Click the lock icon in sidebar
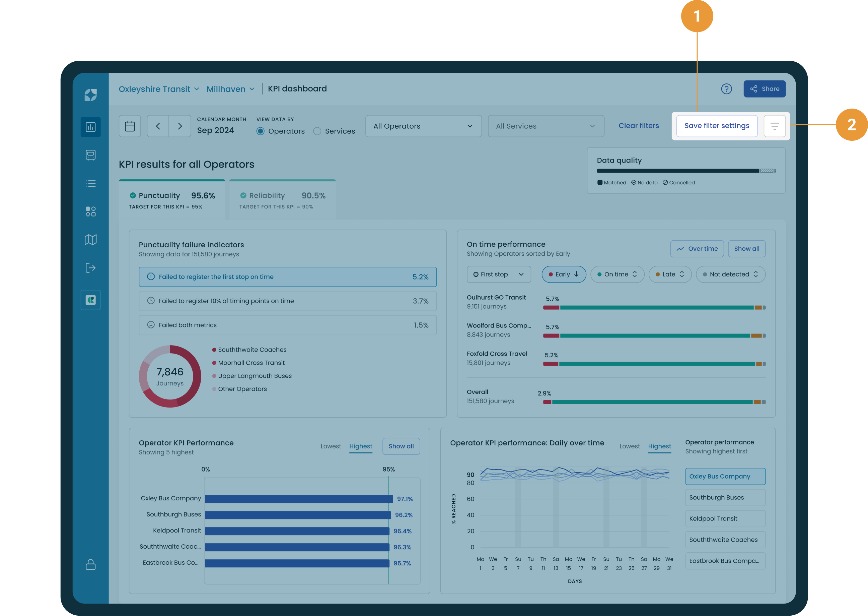The height and width of the screenshot is (616, 868). point(91,564)
